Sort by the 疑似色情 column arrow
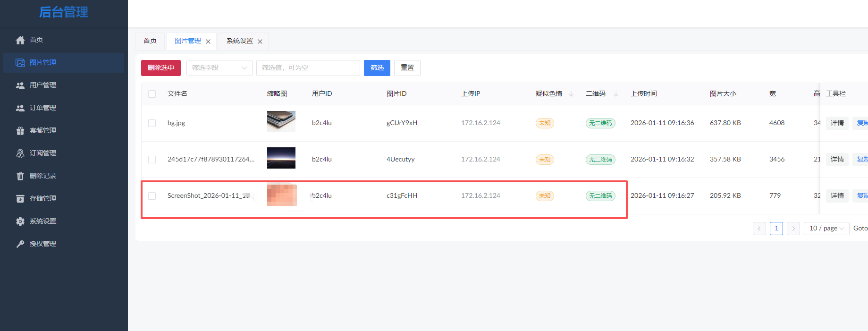868x331 pixels. point(571,94)
